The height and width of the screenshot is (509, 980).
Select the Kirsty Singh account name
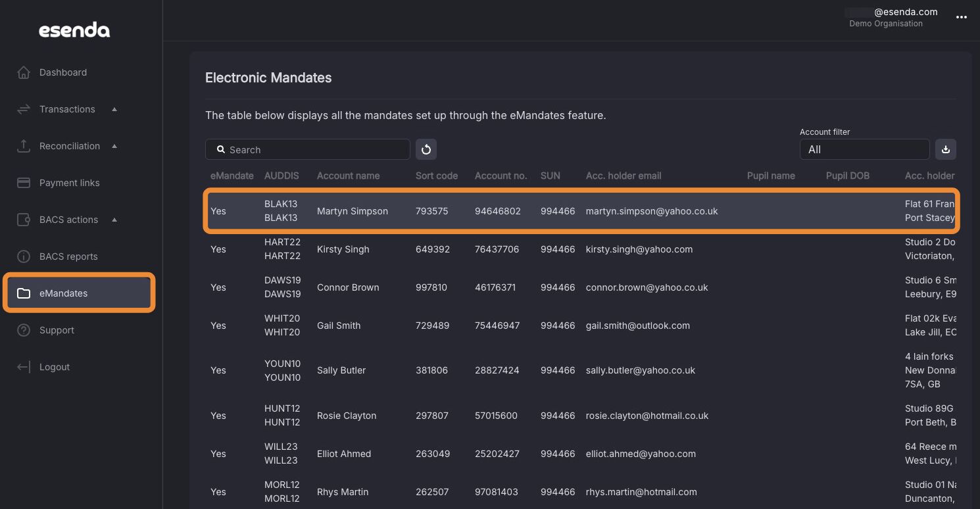(343, 249)
